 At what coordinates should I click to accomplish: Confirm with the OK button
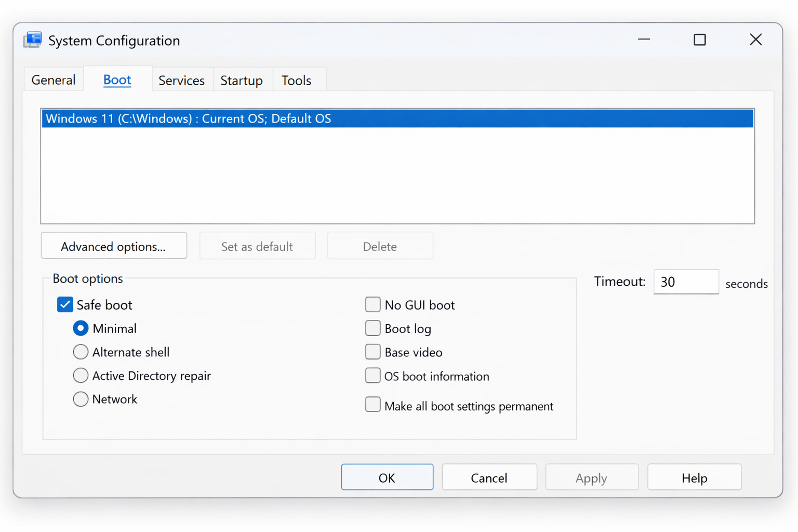point(387,477)
